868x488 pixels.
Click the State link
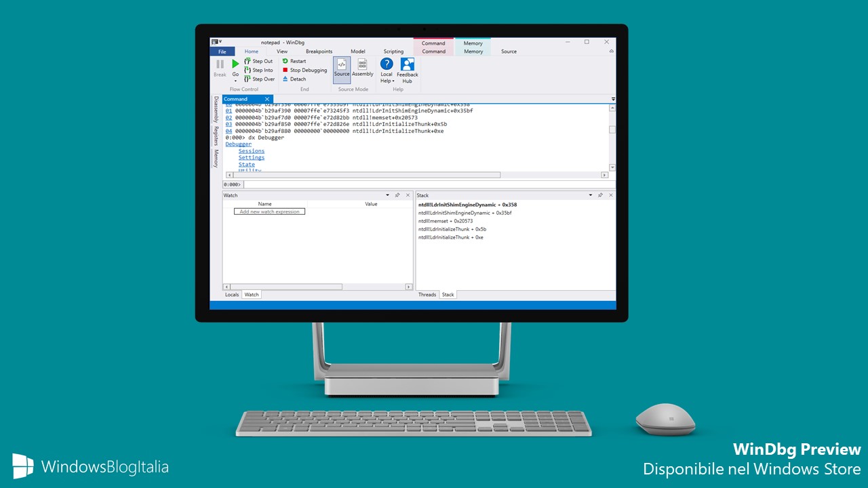click(x=247, y=165)
